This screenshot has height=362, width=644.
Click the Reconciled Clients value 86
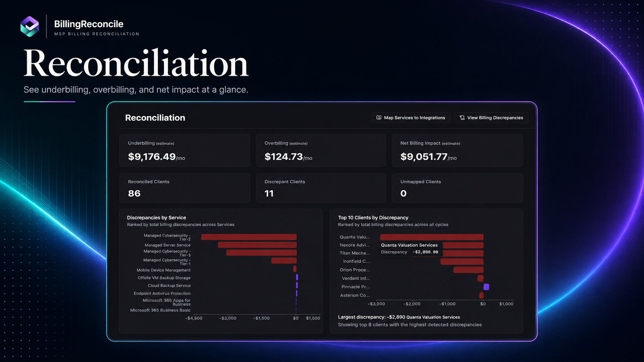(134, 194)
